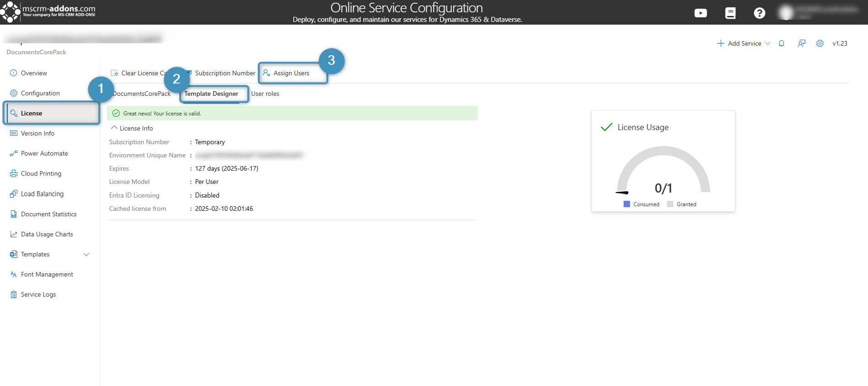Select the Template Designer tab
Viewport: 868px width, 386px height.
coord(211,94)
